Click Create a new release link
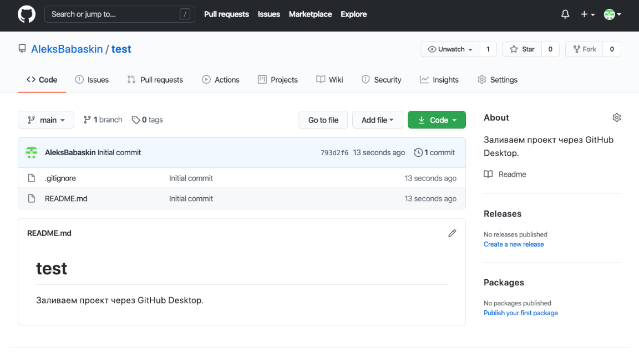This screenshot has width=639, height=364. pyautogui.click(x=514, y=244)
